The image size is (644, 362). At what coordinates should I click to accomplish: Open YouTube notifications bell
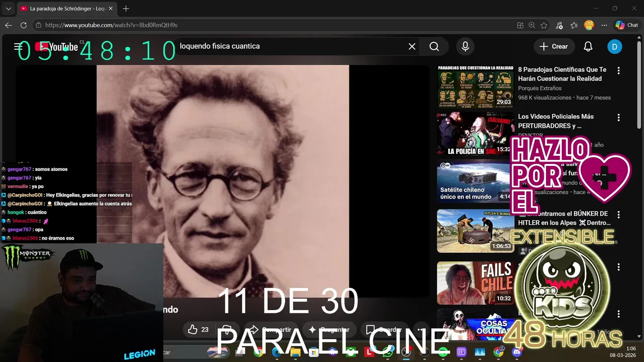[x=588, y=46]
